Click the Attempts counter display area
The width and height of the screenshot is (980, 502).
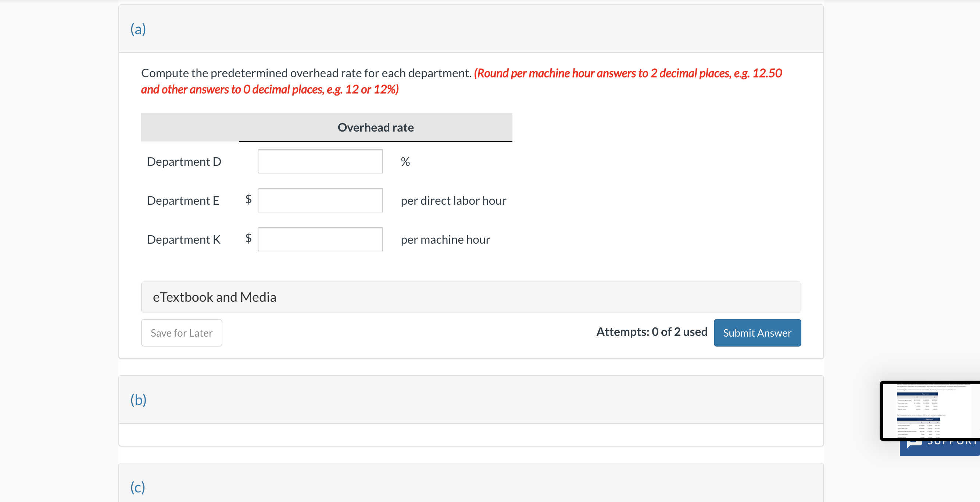tap(652, 332)
